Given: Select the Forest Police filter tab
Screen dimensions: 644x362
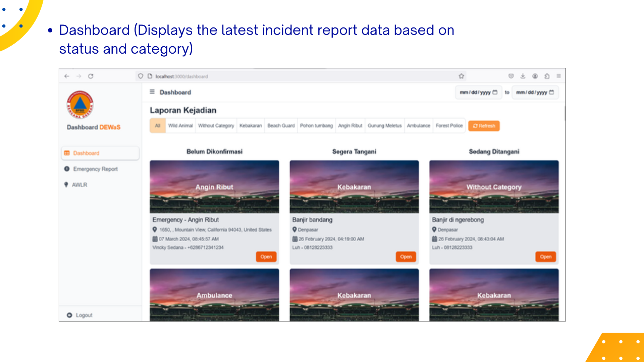Looking at the screenshot, I should tap(449, 126).
